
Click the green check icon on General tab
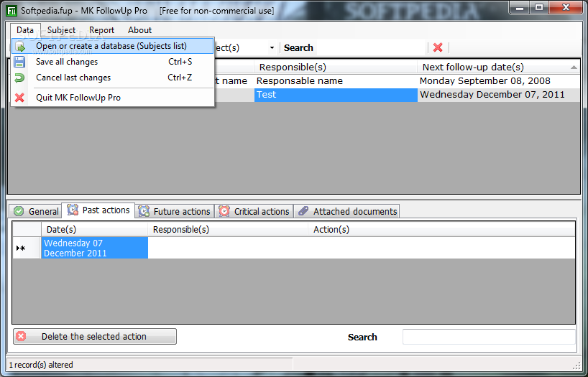19,211
